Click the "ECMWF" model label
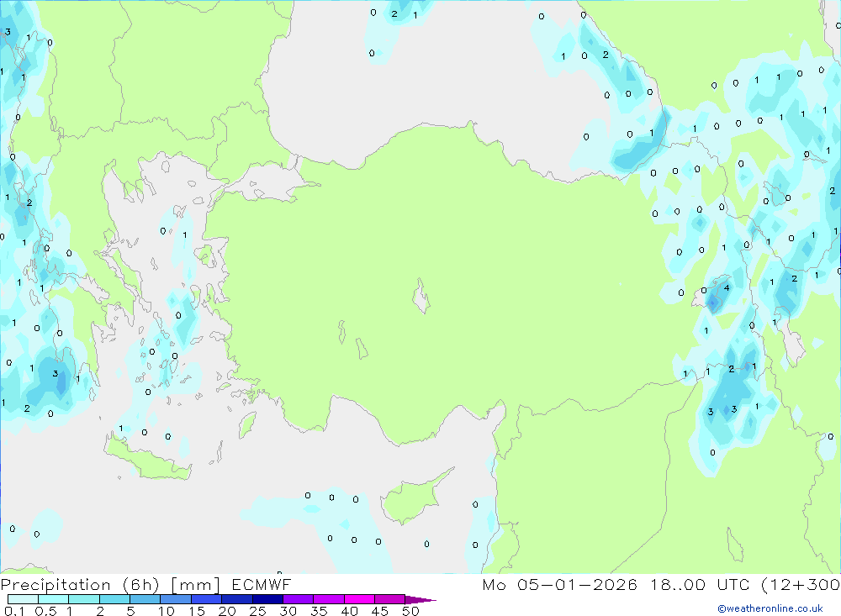This screenshot has width=841, height=616. point(262,584)
